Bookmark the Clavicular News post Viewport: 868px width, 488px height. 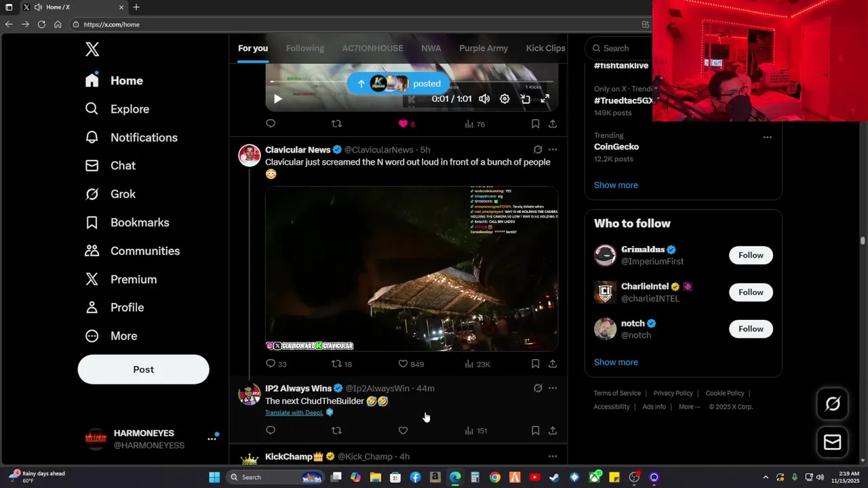pos(535,364)
